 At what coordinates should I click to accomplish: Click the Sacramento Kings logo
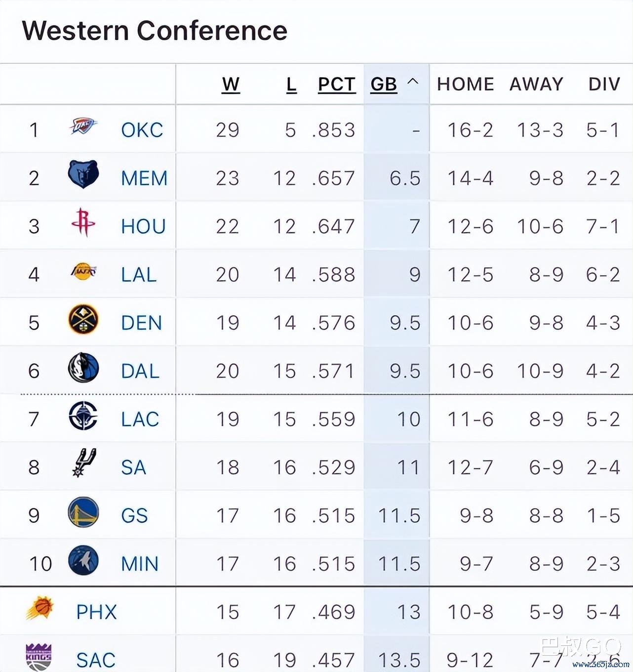tap(39, 657)
